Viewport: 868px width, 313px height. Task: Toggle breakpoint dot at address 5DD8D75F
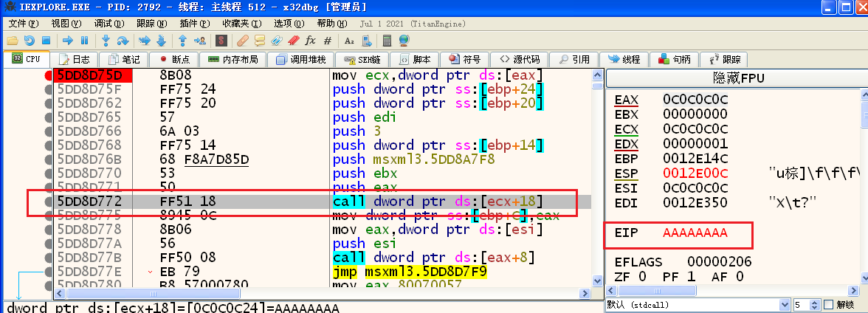click(49, 89)
